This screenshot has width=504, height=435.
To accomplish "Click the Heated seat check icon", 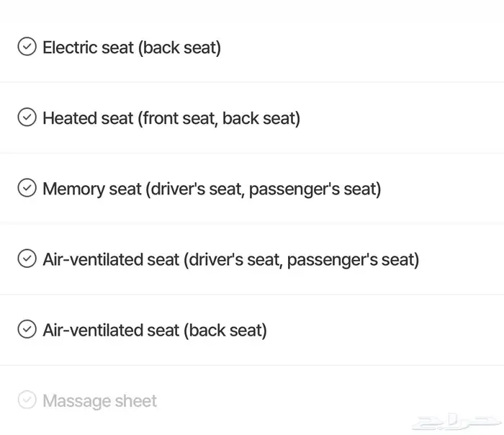I will click(27, 117).
